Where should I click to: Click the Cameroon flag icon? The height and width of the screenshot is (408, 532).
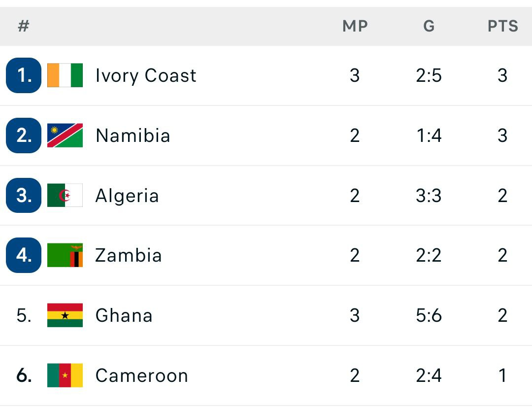click(65, 375)
